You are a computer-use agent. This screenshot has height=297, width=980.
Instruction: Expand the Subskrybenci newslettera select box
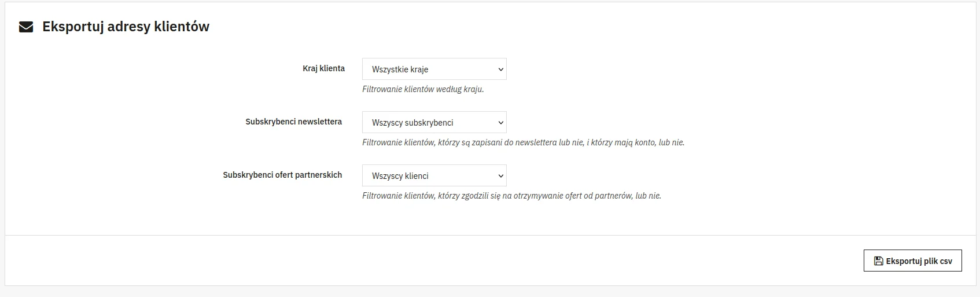[x=434, y=123]
